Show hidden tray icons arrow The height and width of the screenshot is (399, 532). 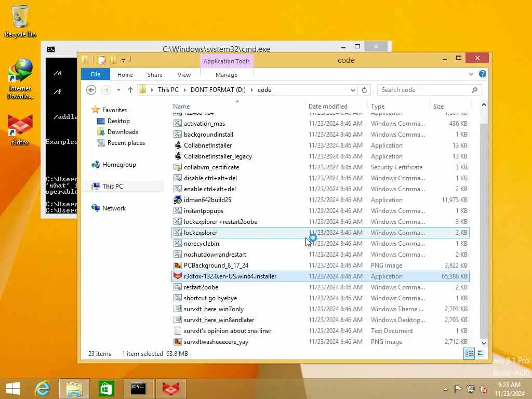445,389
